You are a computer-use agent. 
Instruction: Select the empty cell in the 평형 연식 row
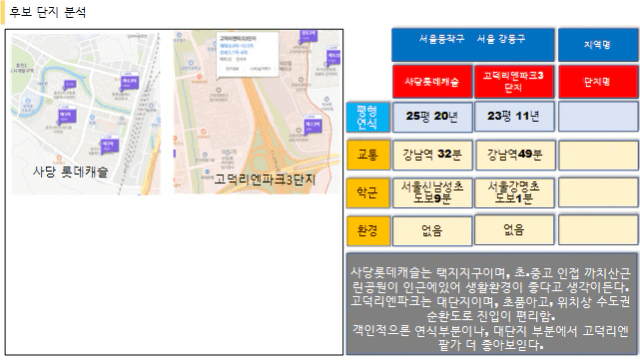(598, 117)
